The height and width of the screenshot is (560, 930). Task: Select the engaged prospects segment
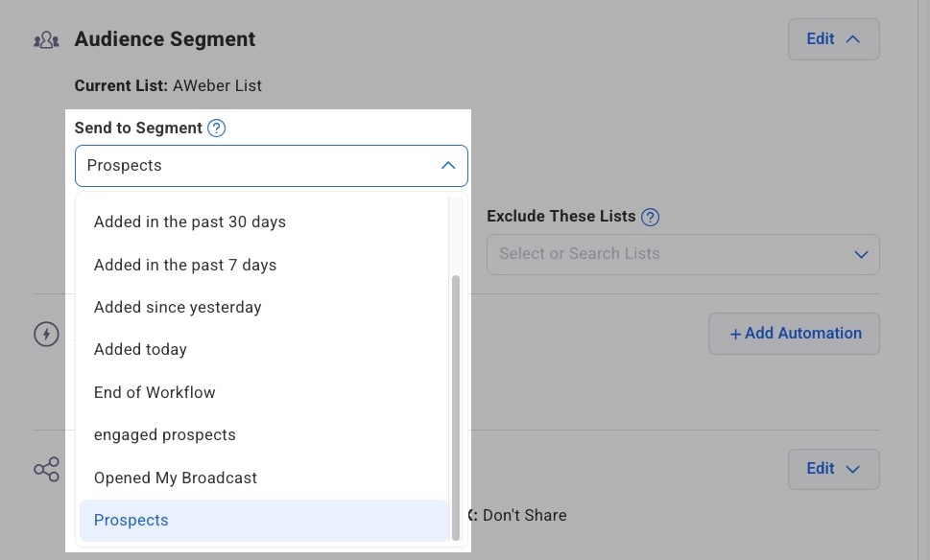[165, 434]
